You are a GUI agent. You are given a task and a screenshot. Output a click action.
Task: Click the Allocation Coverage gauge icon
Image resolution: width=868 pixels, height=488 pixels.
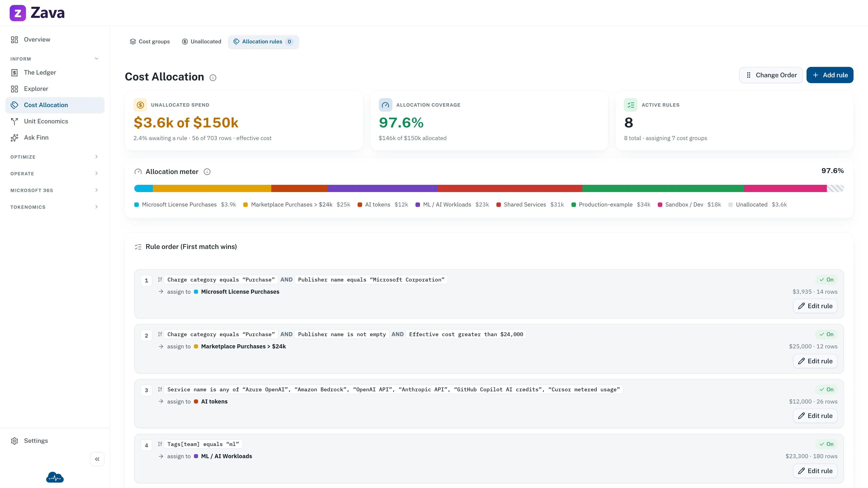(385, 105)
